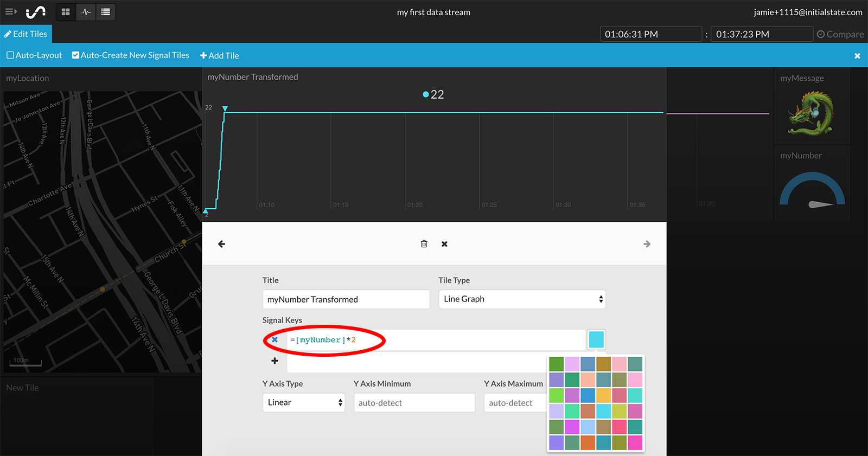Click Add Tile in the toolbar
868x456 pixels.
(219, 55)
